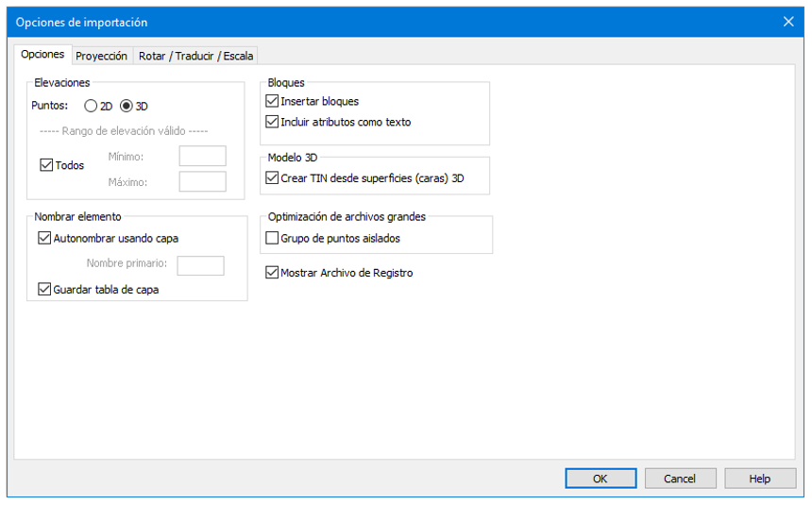
Task: Choose the 2D points radio button
Action: click(92, 106)
